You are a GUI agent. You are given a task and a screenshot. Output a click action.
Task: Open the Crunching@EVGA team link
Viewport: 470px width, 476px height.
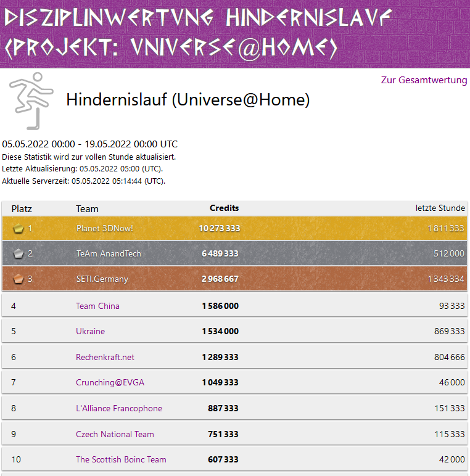(110, 382)
